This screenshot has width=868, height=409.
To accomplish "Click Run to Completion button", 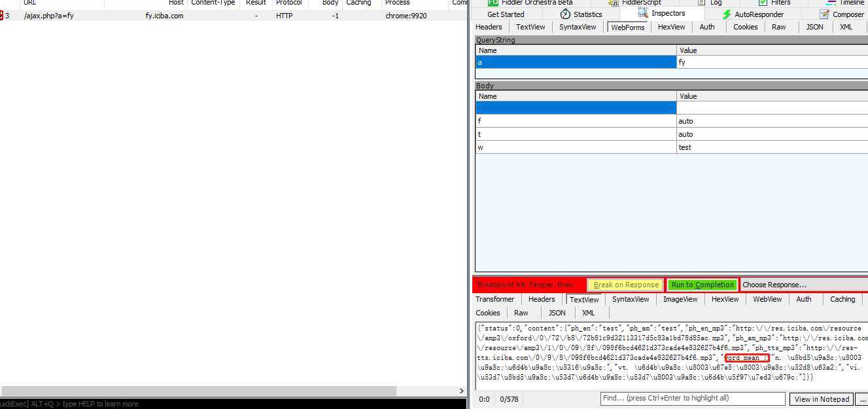I will 703,285.
